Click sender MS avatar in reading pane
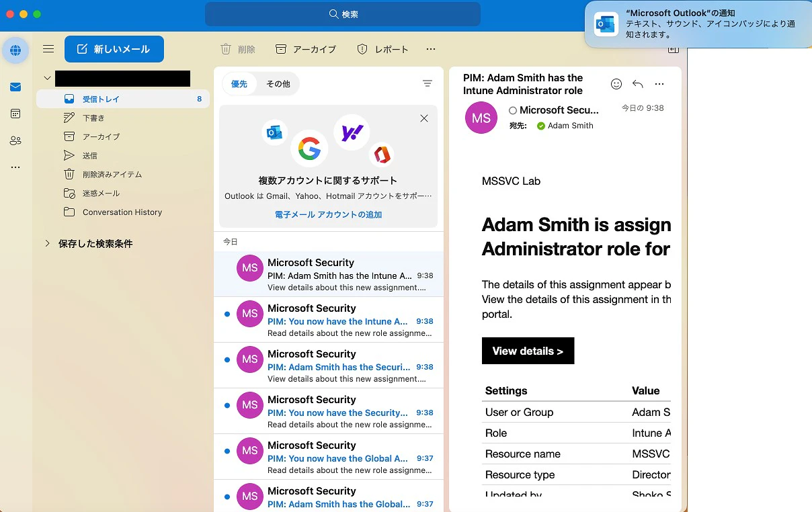The width and height of the screenshot is (812, 512). [481, 118]
